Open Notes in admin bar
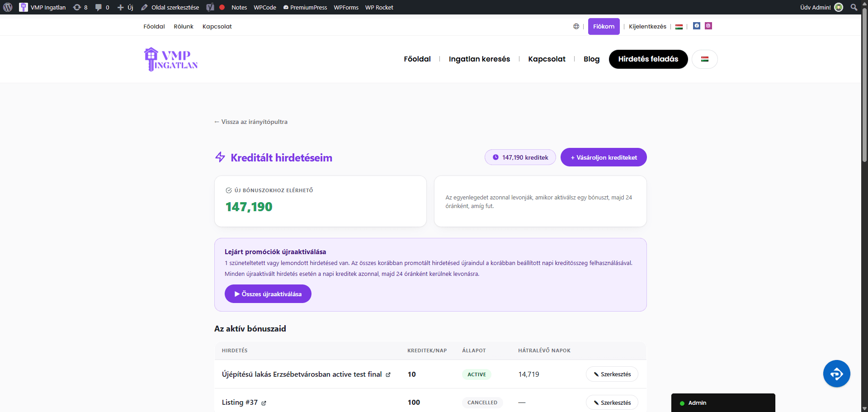 [239, 7]
